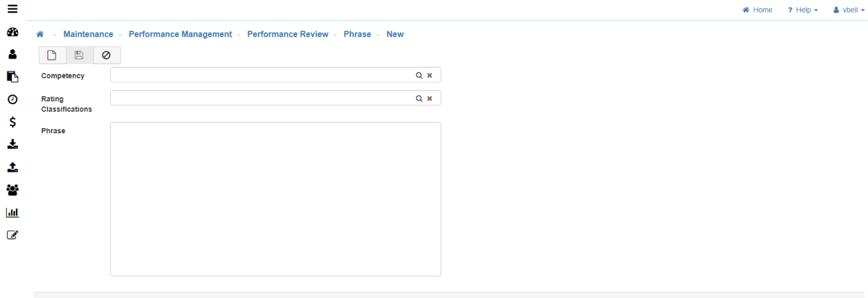868x298 pixels.
Task: Click the Home link in top bar
Action: tap(757, 10)
